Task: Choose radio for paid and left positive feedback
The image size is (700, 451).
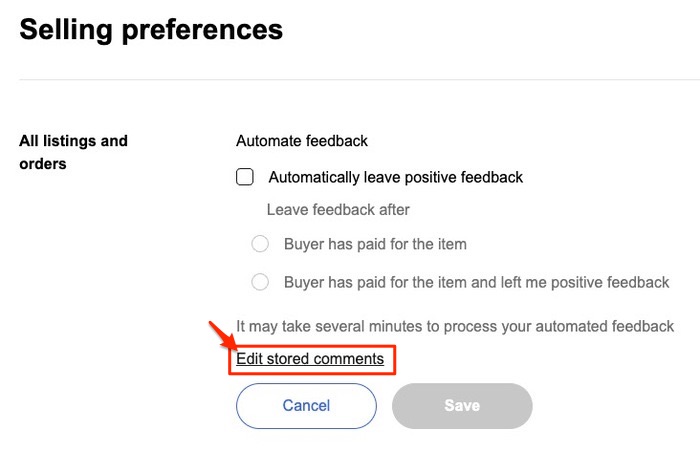Action: 260,282
